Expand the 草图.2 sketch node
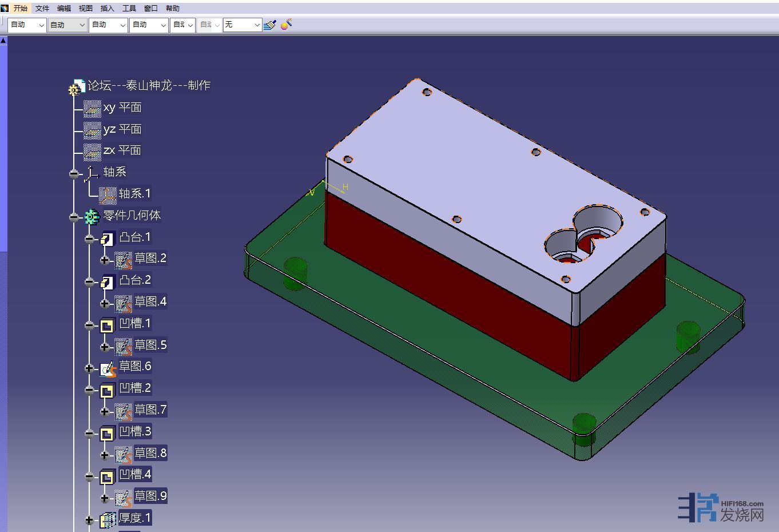This screenshot has width=779, height=532. click(105, 260)
